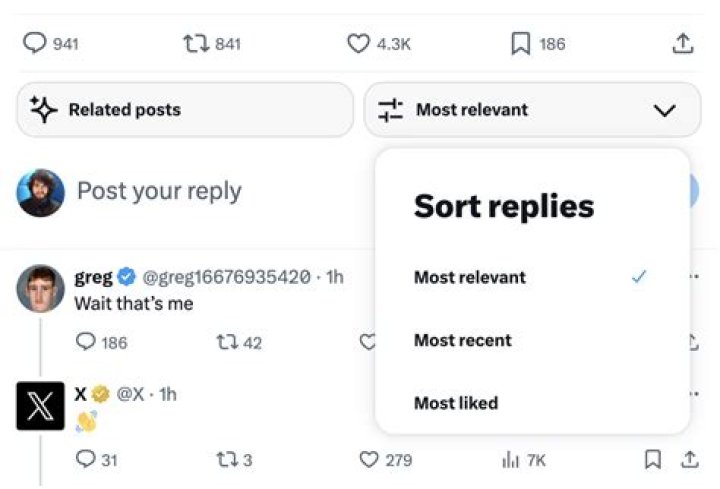Click the reply icon showing 941
The height and width of the screenshot is (489, 720).
click(x=35, y=43)
